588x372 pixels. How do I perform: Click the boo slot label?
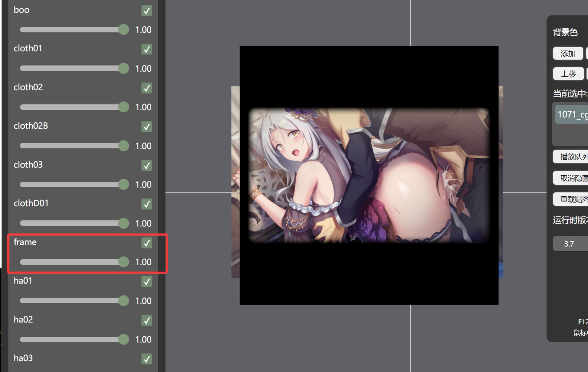(x=21, y=10)
